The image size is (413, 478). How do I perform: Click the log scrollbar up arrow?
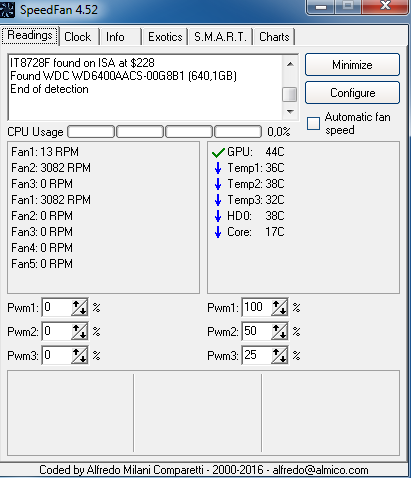coord(290,64)
